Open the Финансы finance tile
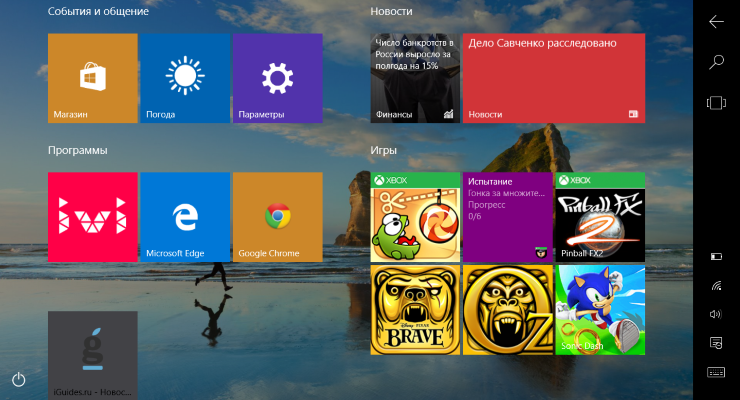The height and width of the screenshot is (400, 740). [415, 78]
